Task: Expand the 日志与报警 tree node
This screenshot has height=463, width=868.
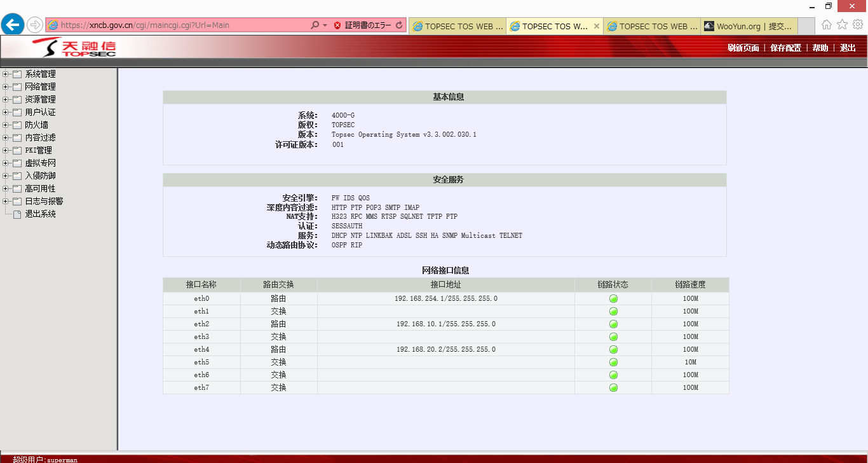Action: tap(6, 201)
